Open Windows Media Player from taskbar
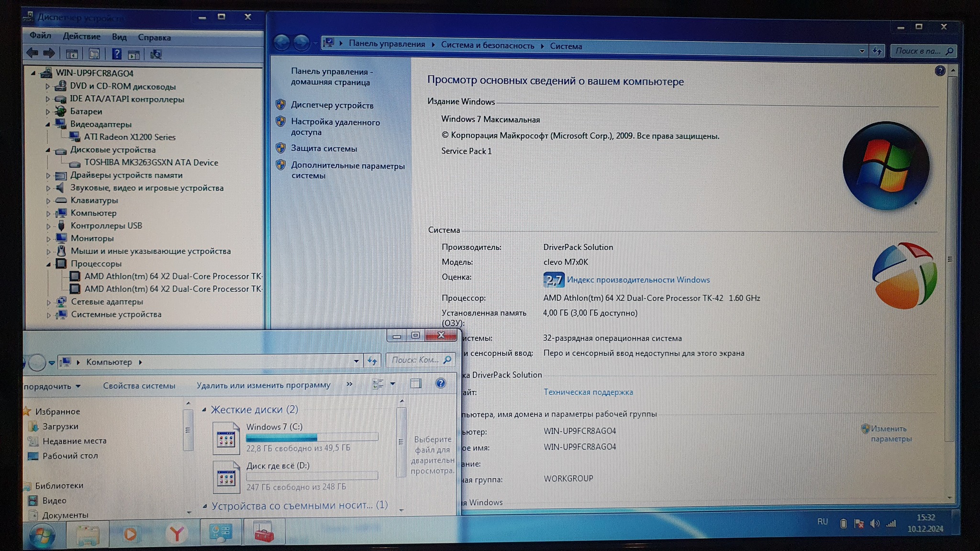This screenshot has height=551, width=980. (x=130, y=533)
